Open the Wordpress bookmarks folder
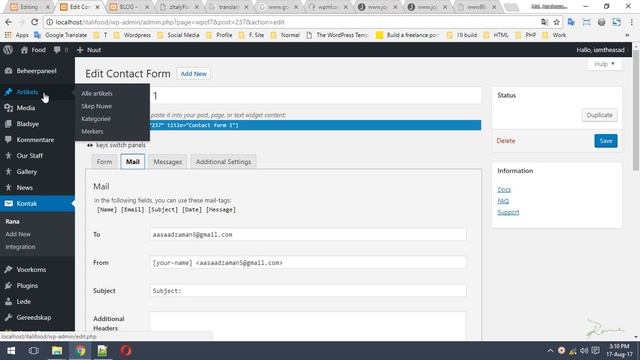Viewport: 640px width, 360px height. tap(132, 35)
